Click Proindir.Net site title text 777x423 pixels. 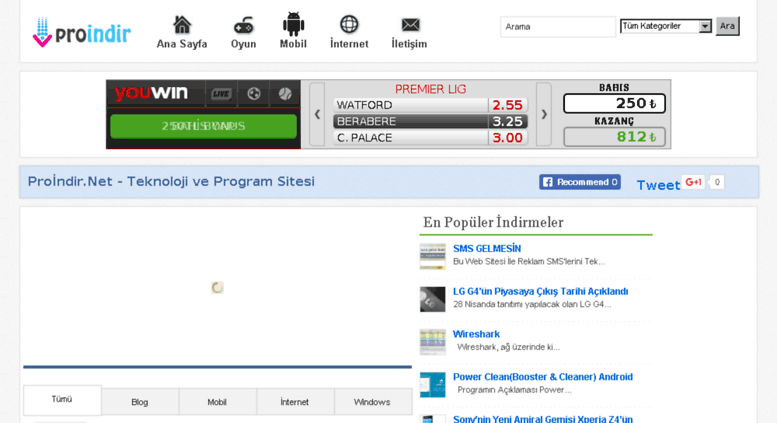171,181
